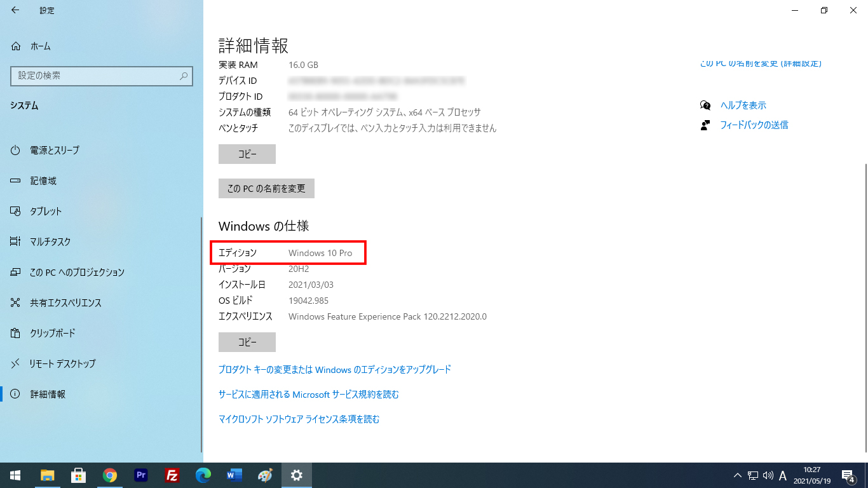
Task: Open the notification action center
Action: [x=848, y=475]
